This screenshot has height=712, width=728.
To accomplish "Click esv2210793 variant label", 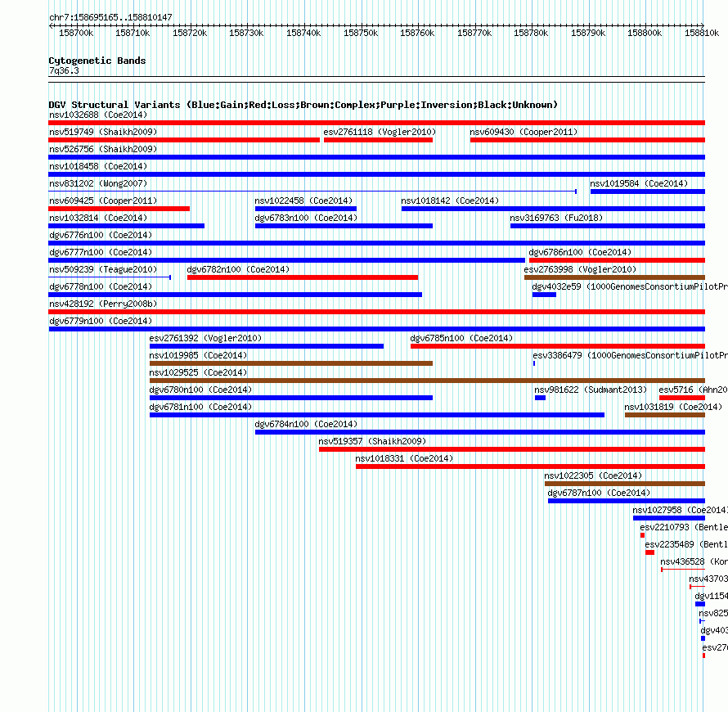I will [x=684, y=527].
